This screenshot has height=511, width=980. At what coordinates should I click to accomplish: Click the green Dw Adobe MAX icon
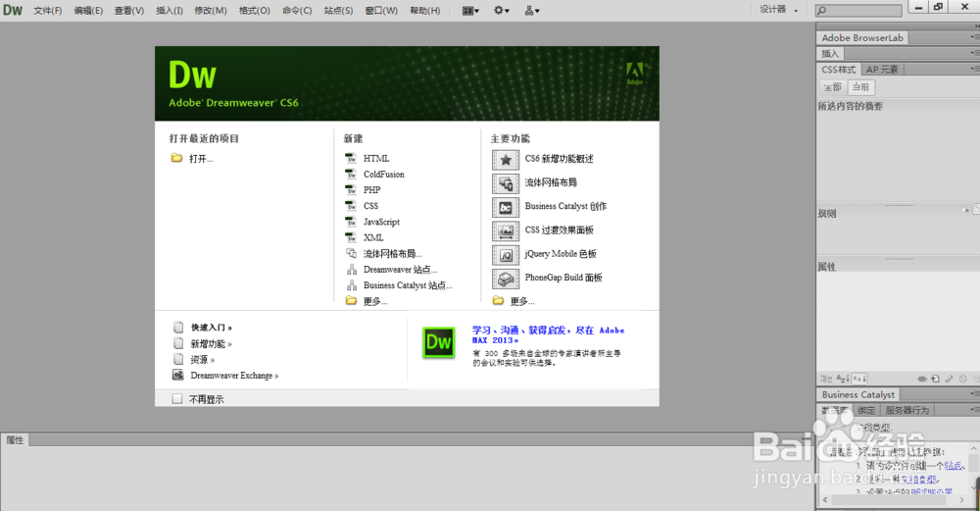click(439, 342)
